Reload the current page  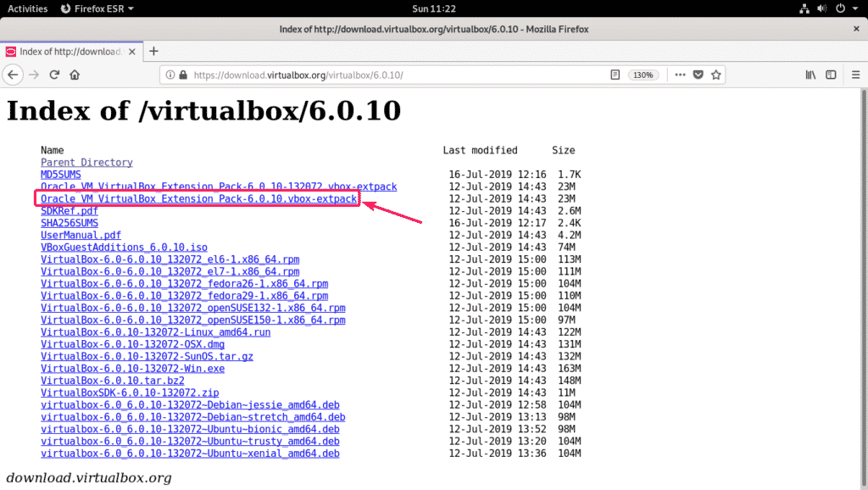point(54,75)
